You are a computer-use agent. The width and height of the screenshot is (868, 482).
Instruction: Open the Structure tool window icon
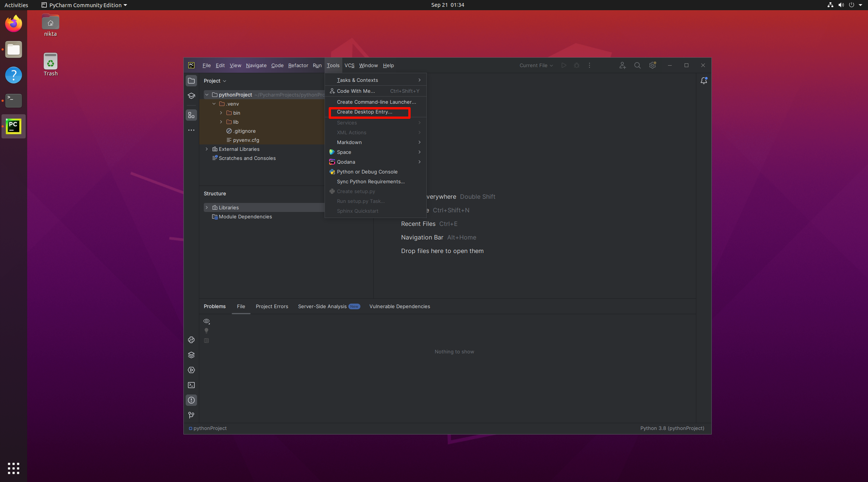point(191,115)
